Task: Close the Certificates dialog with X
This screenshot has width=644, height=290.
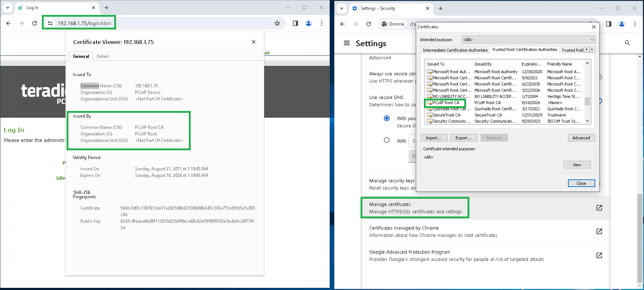Action: (x=594, y=27)
